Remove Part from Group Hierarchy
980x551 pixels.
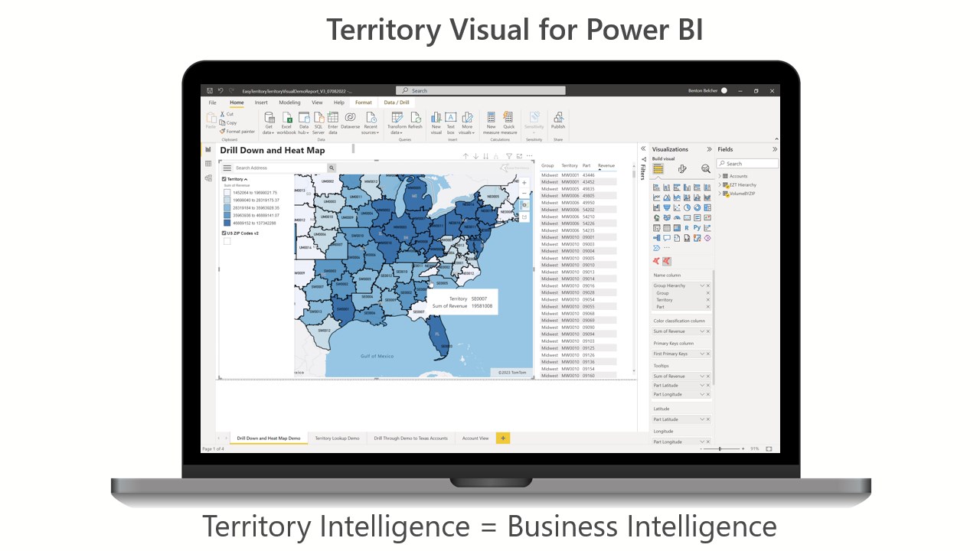point(707,307)
